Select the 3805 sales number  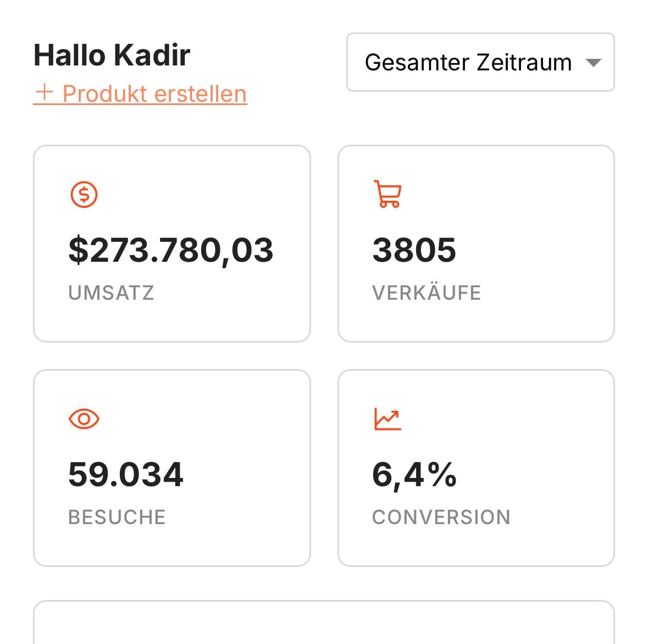pyautogui.click(x=414, y=250)
